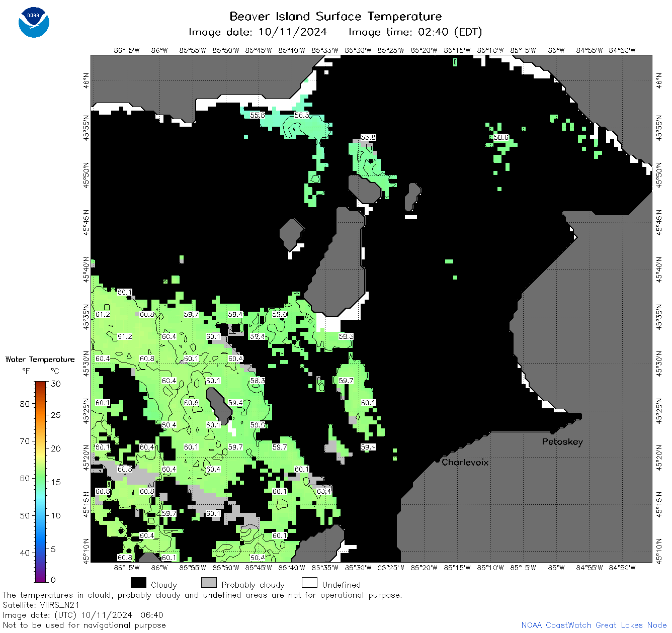
Task: Click the 40 tick on Fahrenheit scale
Action: (25, 553)
